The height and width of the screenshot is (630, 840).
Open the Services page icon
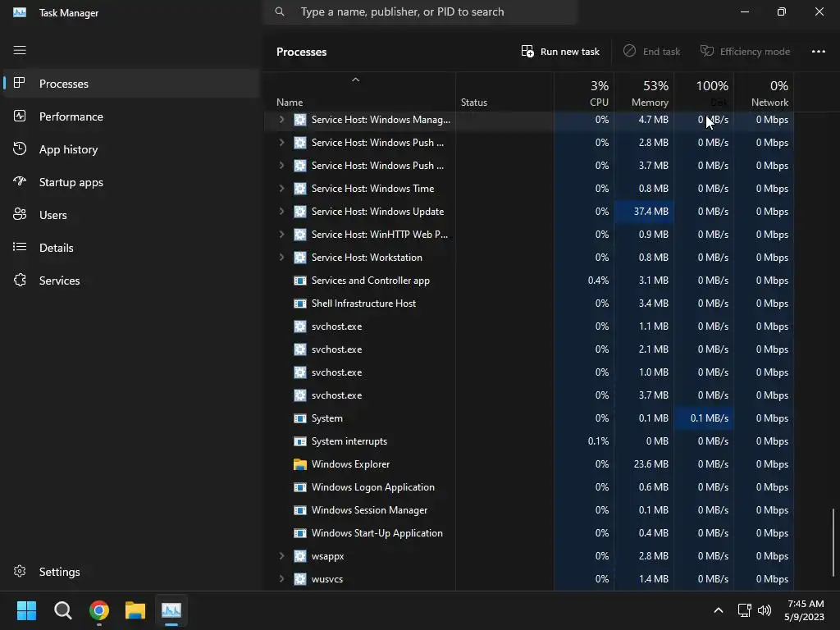point(20,281)
